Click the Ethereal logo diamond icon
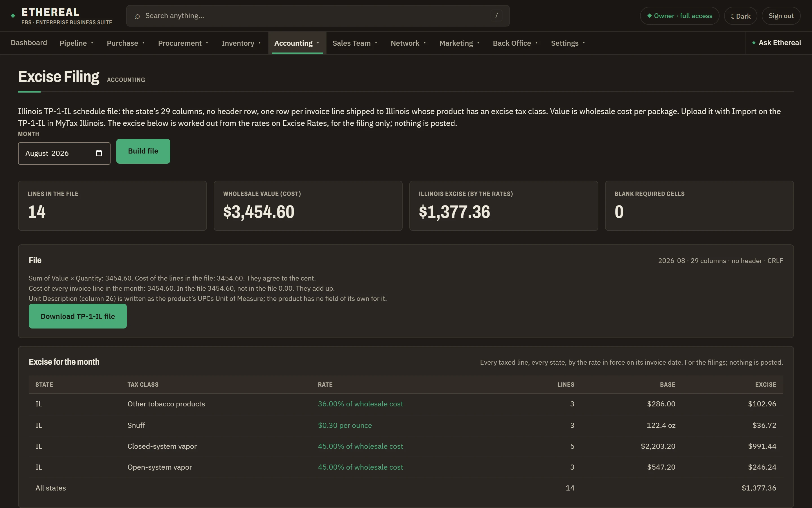The image size is (812, 508). [13, 16]
